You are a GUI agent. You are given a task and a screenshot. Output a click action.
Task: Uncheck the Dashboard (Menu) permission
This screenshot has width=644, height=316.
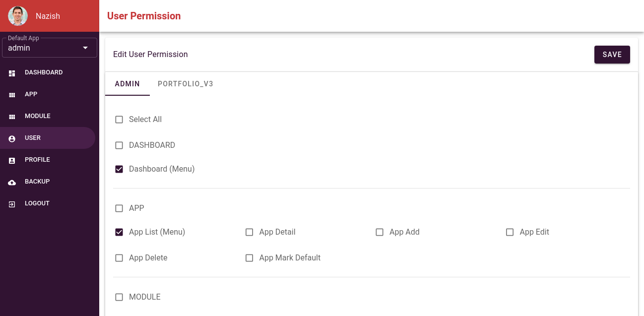point(119,169)
